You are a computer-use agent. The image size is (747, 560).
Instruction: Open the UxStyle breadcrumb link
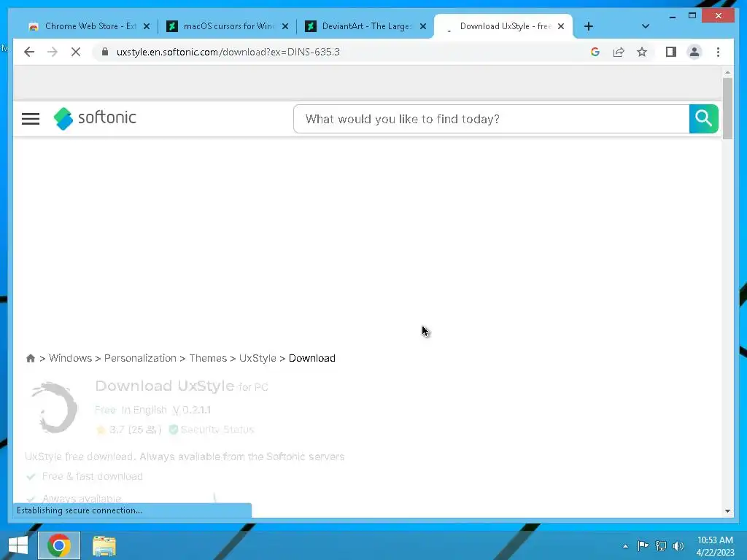(258, 358)
